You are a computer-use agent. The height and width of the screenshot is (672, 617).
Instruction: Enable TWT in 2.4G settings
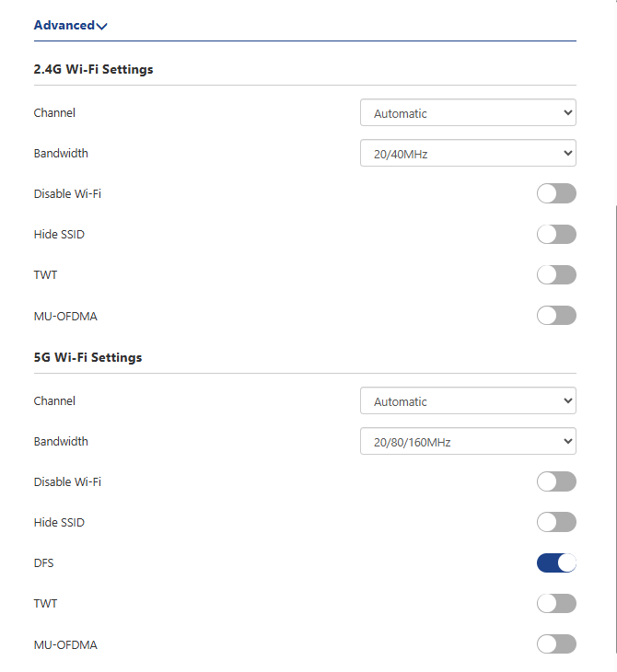[556, 274]
